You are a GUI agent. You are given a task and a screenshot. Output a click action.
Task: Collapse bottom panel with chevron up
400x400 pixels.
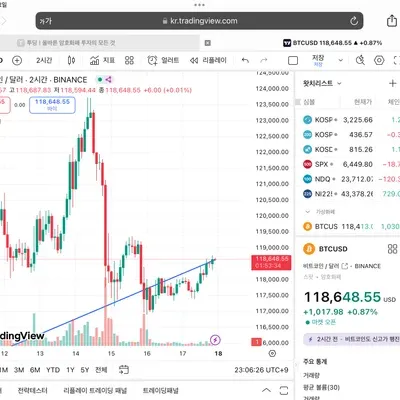click(266, 390)
